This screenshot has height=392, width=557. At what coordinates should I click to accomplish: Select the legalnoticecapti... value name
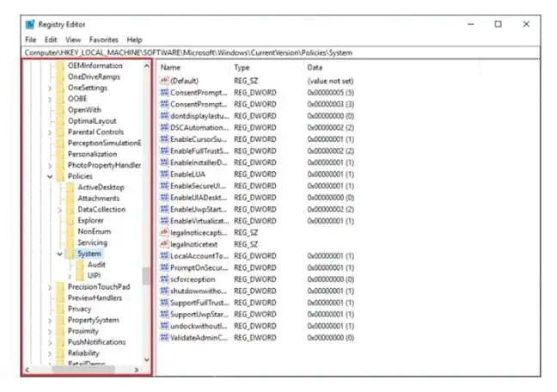199,233
